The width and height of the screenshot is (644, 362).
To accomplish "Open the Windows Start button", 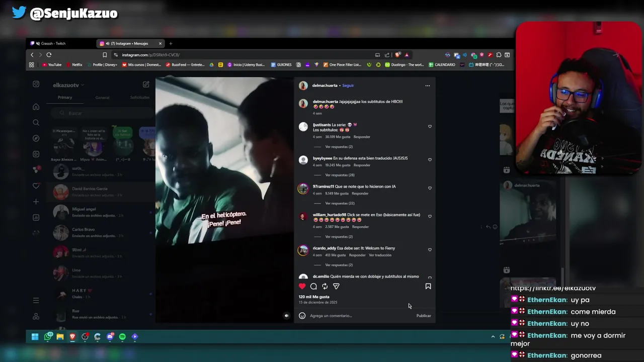I will point(35,337).
